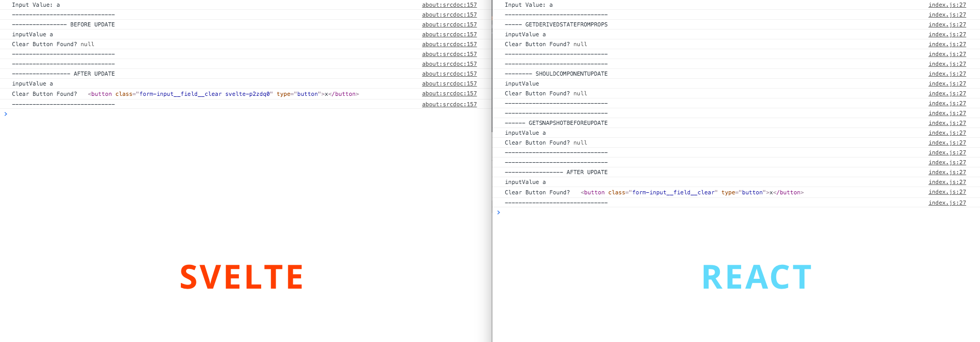Select "AFTER UPDATE" log line in React console
Screen dimensions: 980x342
click(x=556, y=172)
